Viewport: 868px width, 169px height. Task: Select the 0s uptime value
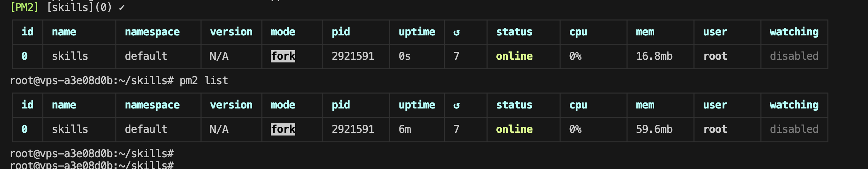pos(405,56)
